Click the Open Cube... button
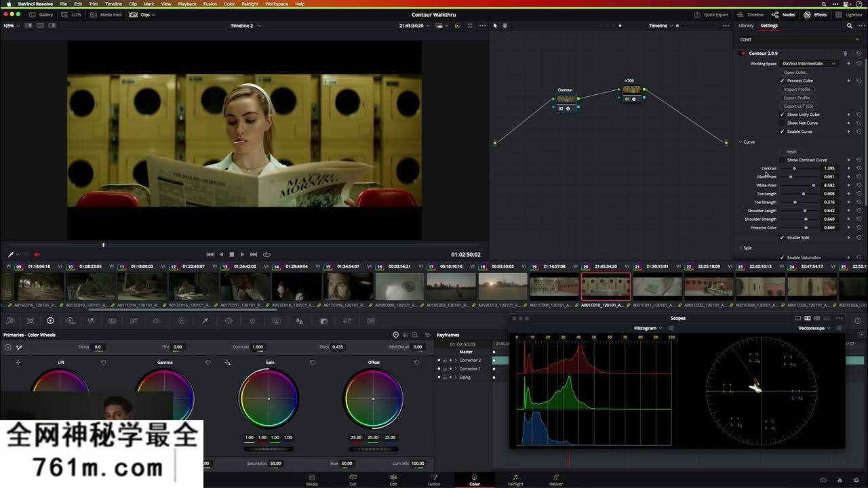868x488 pixels. [x=796, y=73]
